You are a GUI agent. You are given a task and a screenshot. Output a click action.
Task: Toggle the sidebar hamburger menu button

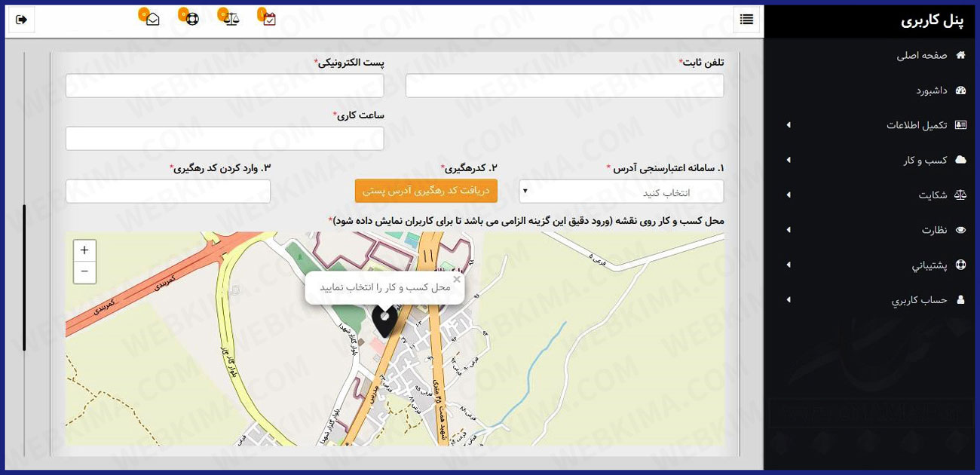746,20
